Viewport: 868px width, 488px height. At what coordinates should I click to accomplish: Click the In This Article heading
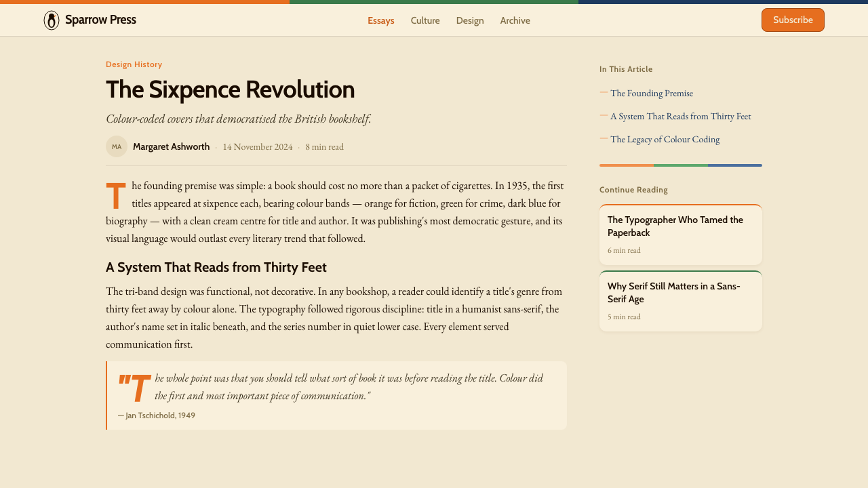point(626,69)
